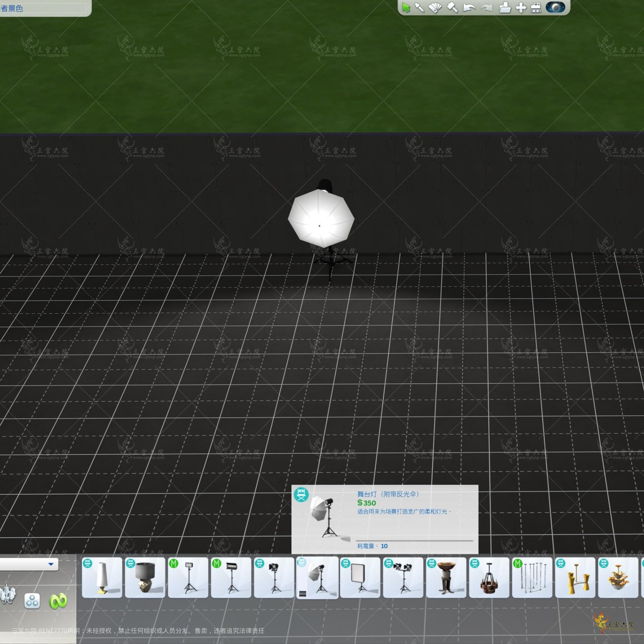This screenshot has width=644, height=644.
Task: Select the LED panel light on tripod
Action: pos(188,578)
